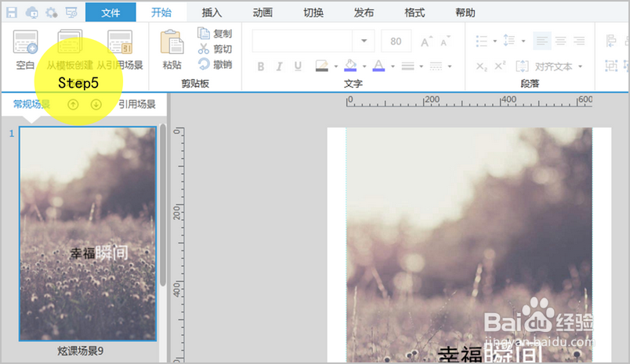Click the line weight icon
This screenshot has width=630, height=364.
tap(407, 67)
